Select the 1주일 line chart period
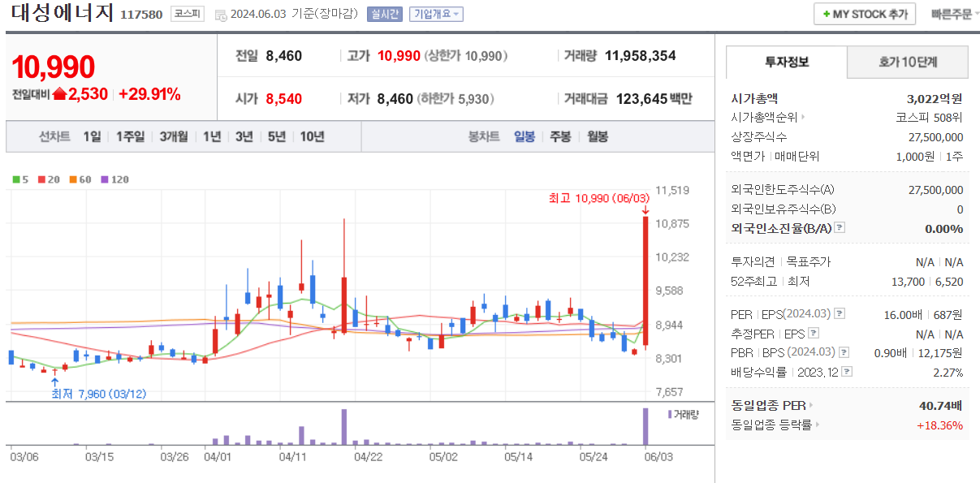This screenshot has width=980, height=483. pyautogui.click(x=130, y=136)
